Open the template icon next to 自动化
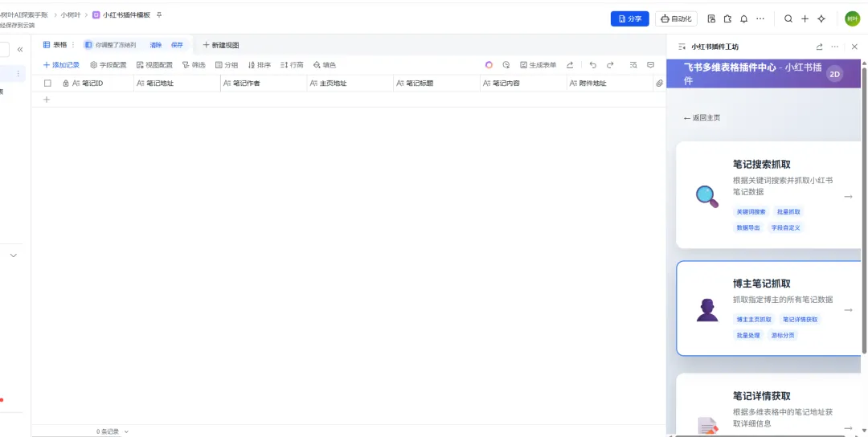Image resolution: width=868 pixels, height=437 pixels. pyautogui.click(x=711, y=18)
